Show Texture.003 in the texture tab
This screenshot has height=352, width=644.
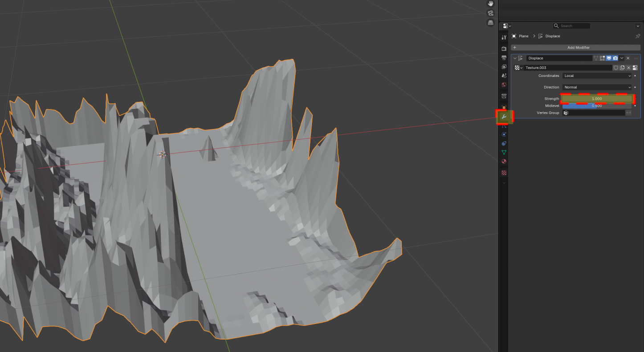[x=635, y=68]
